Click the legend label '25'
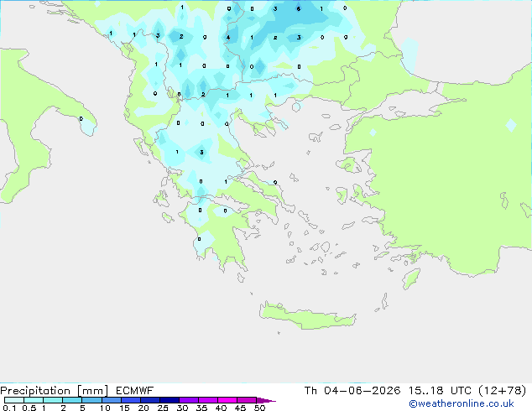The height and width of the screenshot is (411, 532). (163, 408)
